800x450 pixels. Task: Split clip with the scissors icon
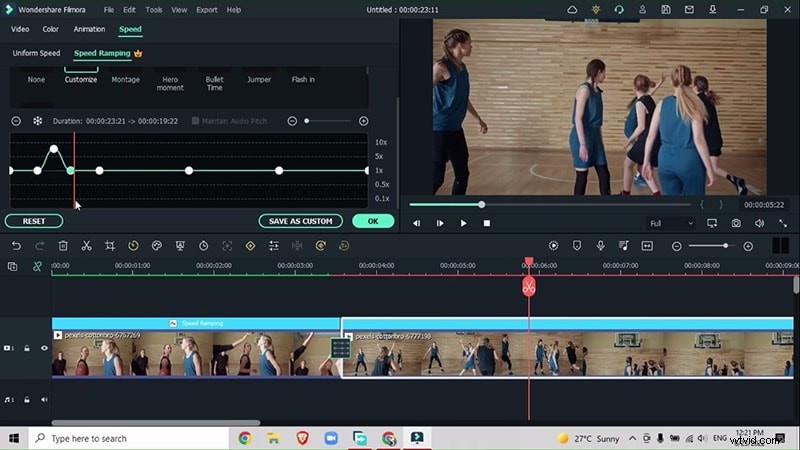click(x=86, y=246)
